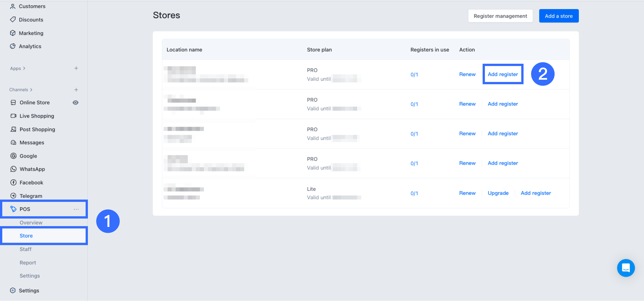Click the Facebook channel icon

tap(13, 182)
